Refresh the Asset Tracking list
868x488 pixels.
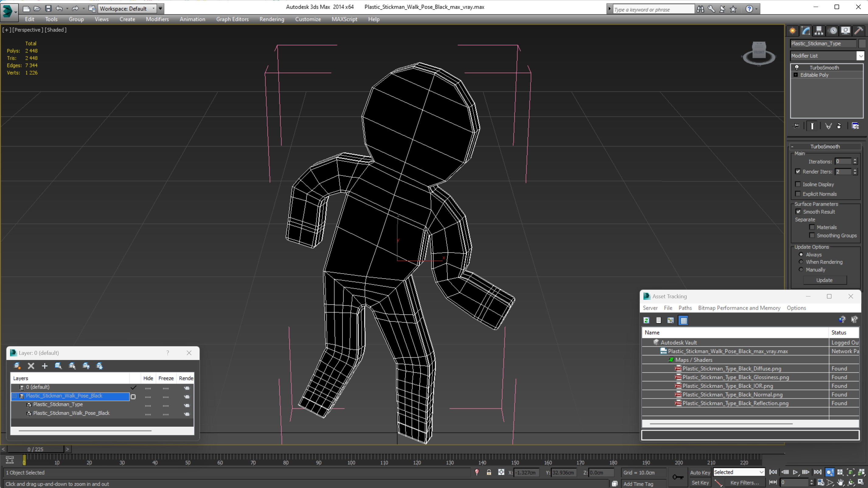[646, 320]
